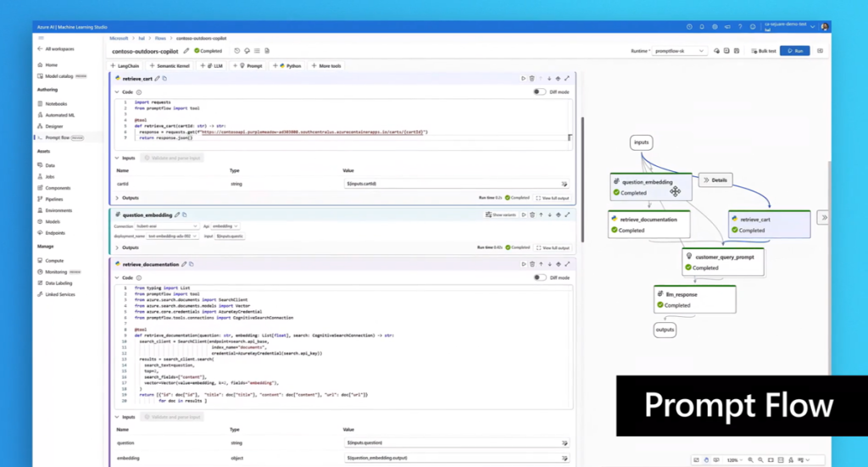
Task: Add a new Python tool node
Action: (x=289, y=65)
